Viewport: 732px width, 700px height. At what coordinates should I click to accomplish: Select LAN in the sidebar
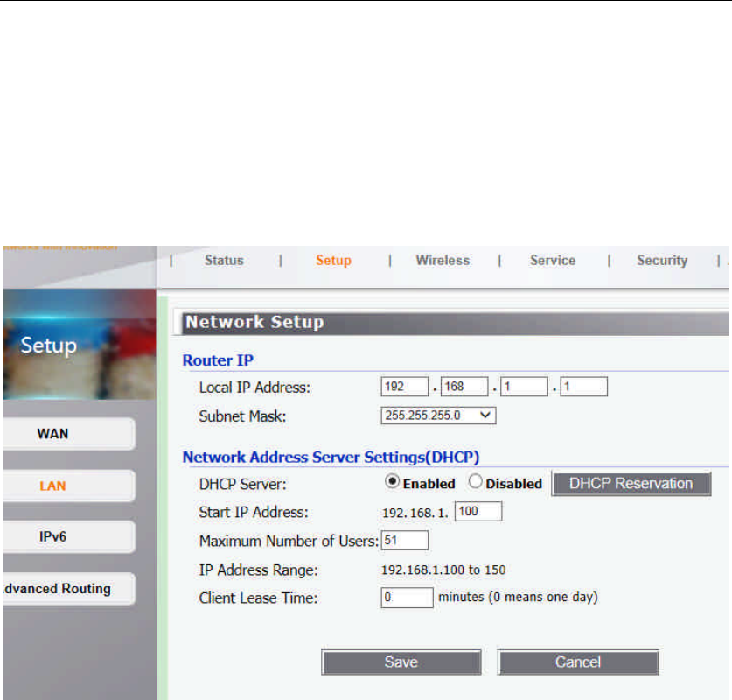[68, 486]
